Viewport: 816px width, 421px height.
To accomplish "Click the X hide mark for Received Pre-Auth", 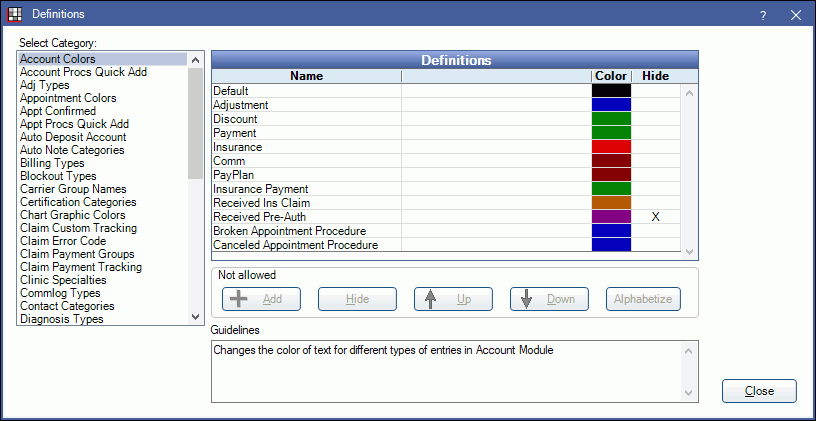I will (656, 217).
